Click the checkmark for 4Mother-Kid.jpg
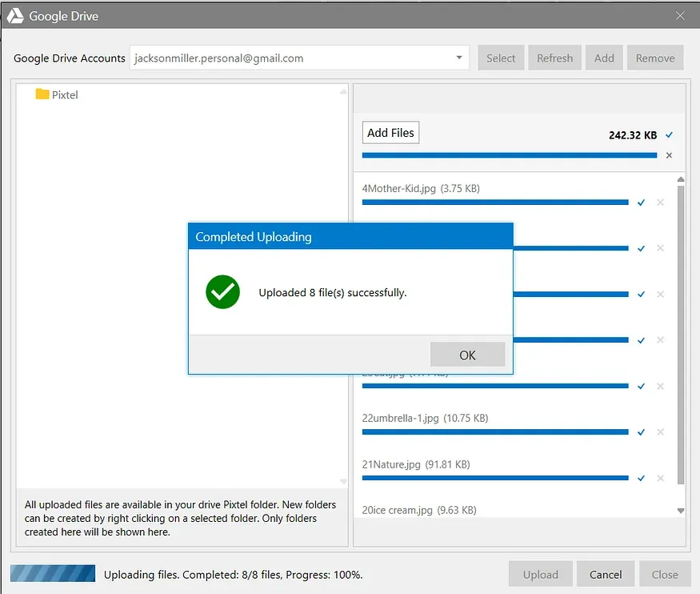This screenshot has height=594, width=700. tap(641, 203)
